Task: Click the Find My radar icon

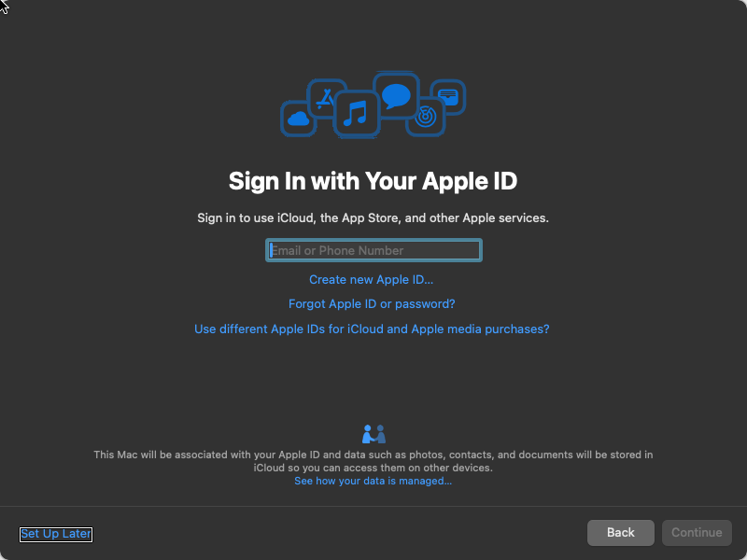Action: pyautogui.click(x=425, y=117)
